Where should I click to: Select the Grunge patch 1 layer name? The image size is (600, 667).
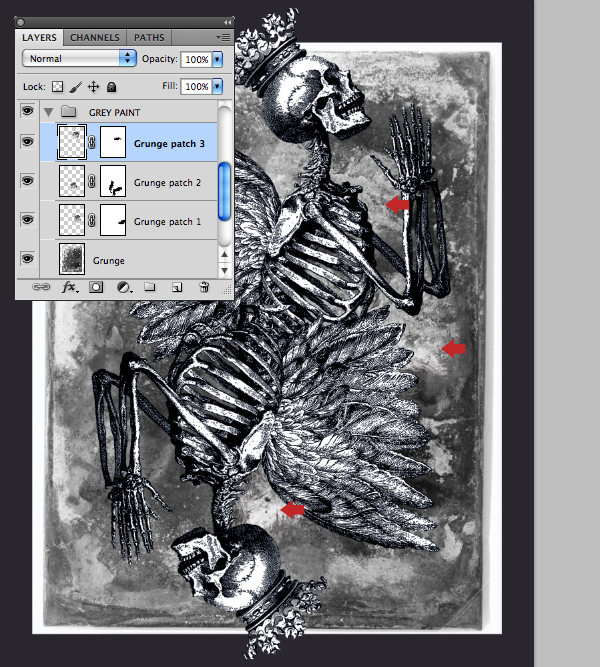pos(167,222)
